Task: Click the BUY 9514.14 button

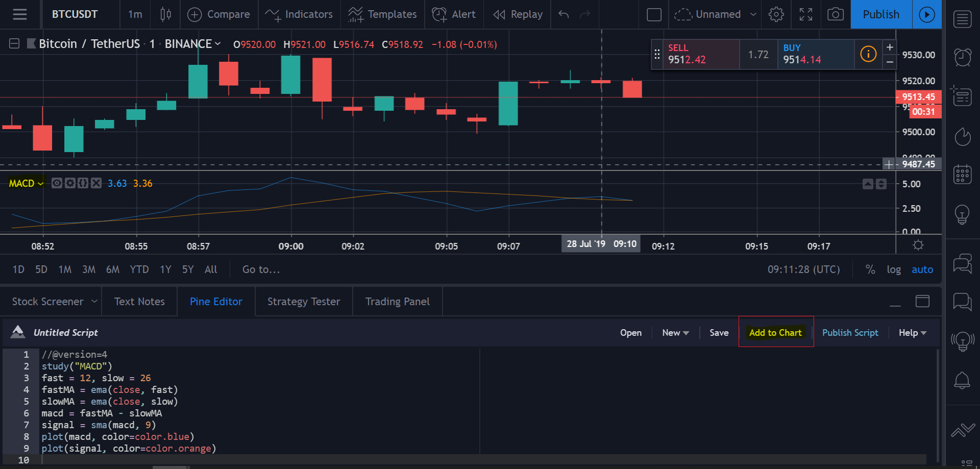Action: point(816,54)
